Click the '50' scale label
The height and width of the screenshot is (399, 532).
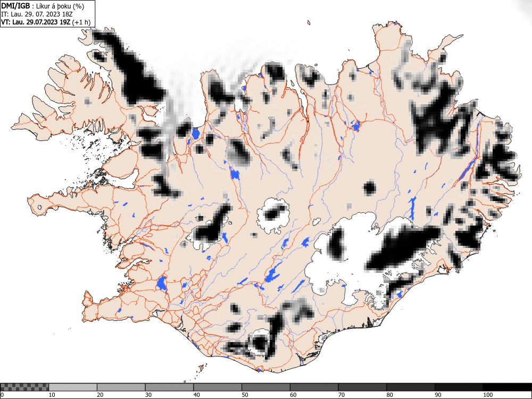[245, 395]
